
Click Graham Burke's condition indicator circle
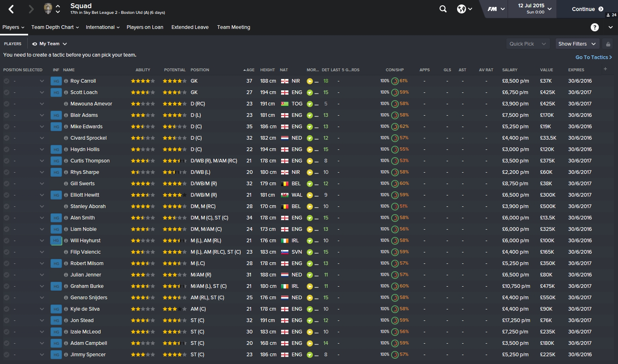(x=395, y=286)
